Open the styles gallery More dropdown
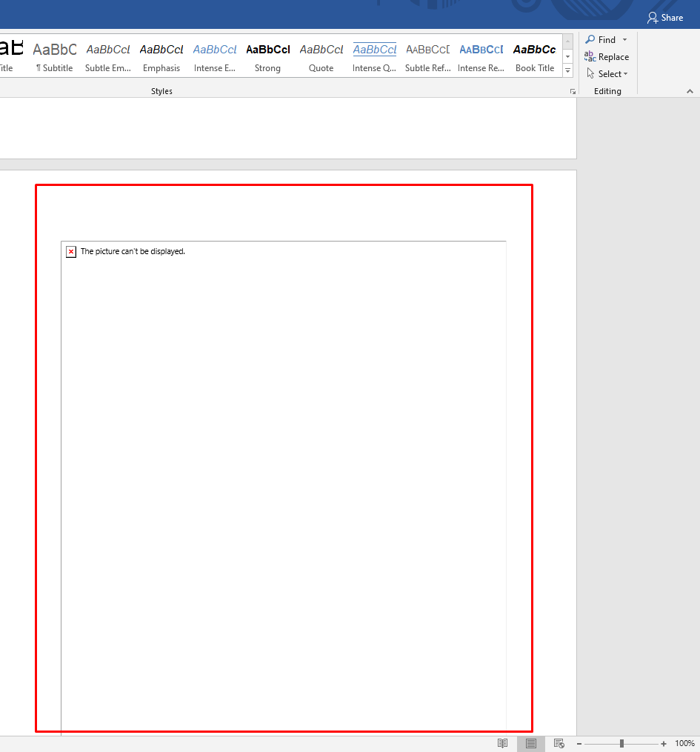The height and width of the screenshot is (752, 700). (567, 70)
